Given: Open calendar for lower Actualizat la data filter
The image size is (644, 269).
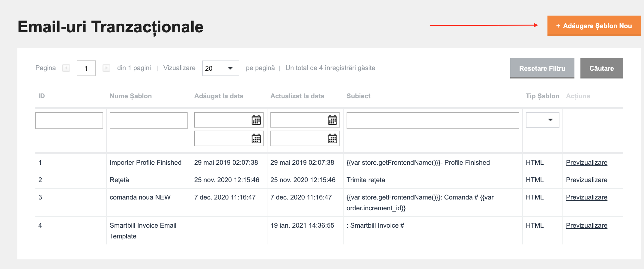Looking at the screenshot, I should [x=332, y=138].
